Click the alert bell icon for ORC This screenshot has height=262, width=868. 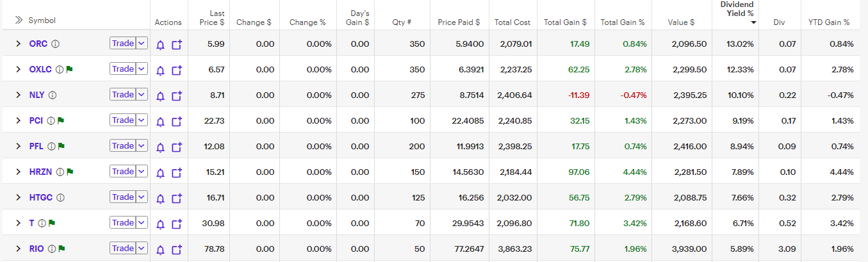coord(160,44)
